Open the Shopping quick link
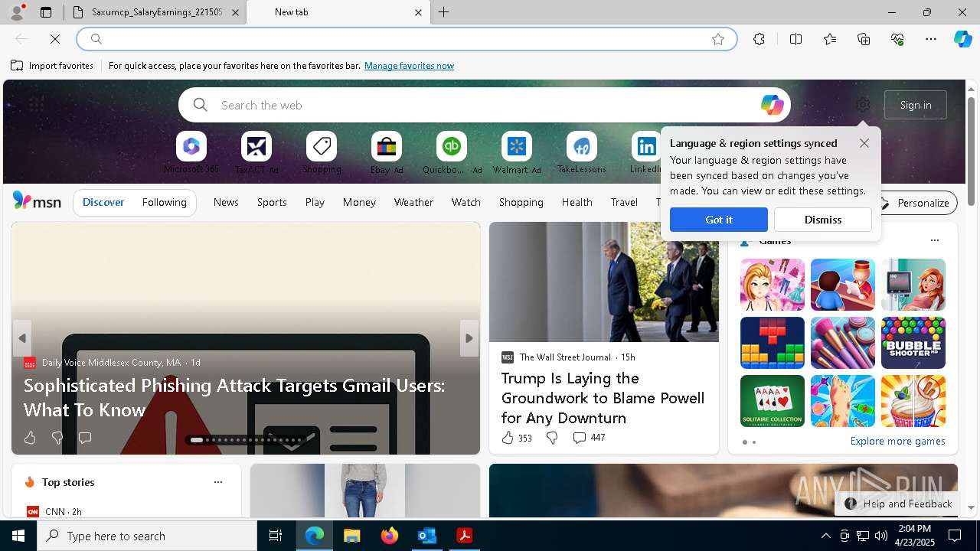The image size is (980, 551). coord(322,153)
